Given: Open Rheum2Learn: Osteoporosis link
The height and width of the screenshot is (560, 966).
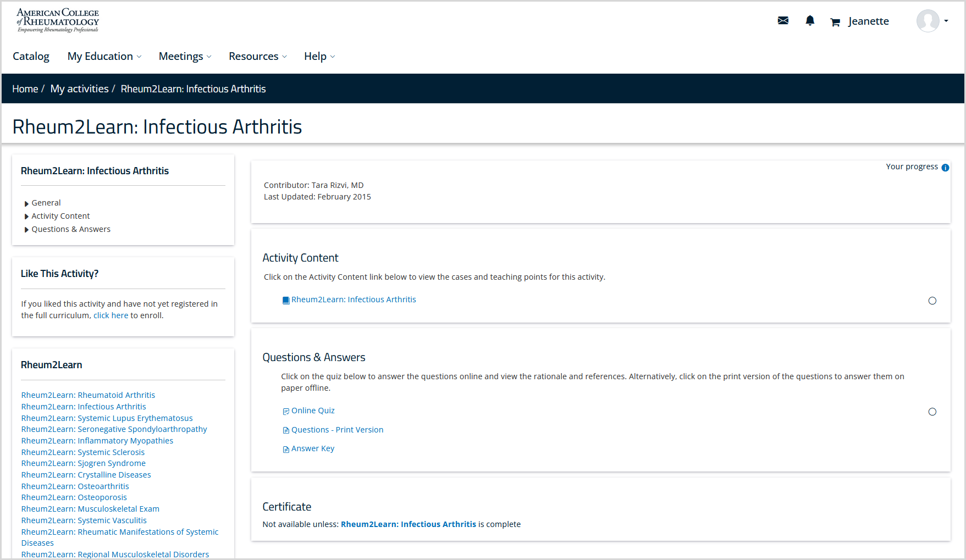Looking at the screenshot, I should (x=74, y=497).
